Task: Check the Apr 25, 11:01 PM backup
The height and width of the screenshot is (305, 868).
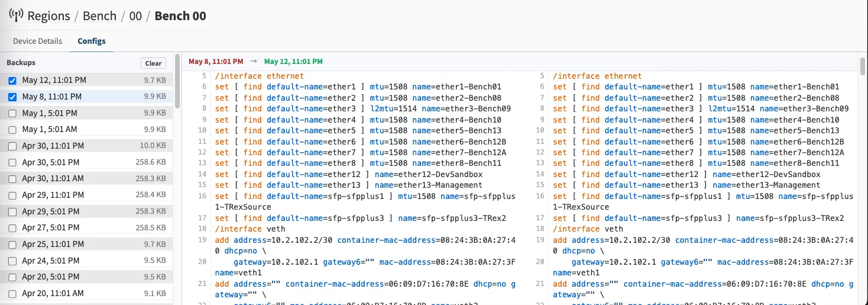Action: [x=12, y=244]
